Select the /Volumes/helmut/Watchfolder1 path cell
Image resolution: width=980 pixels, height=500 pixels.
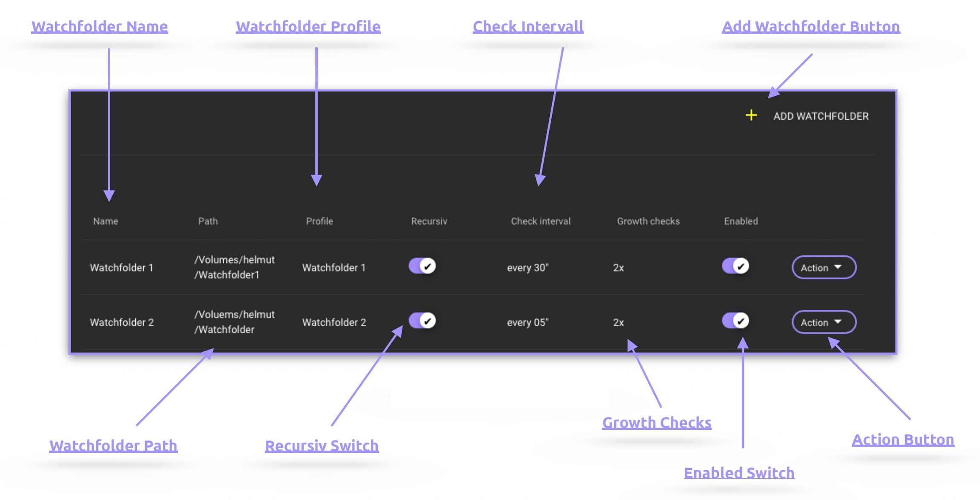pyautogui.click(x=234, y=267)
